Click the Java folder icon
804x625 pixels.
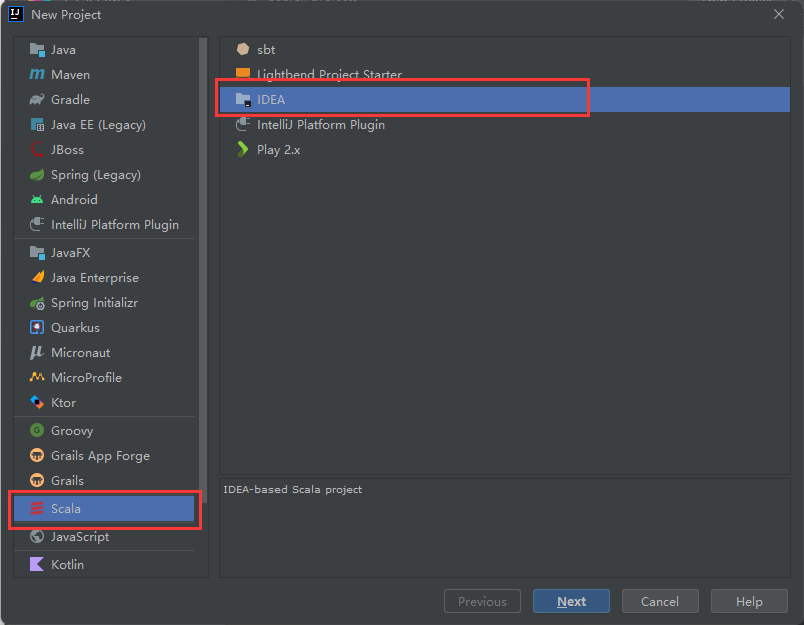(37, 50)
